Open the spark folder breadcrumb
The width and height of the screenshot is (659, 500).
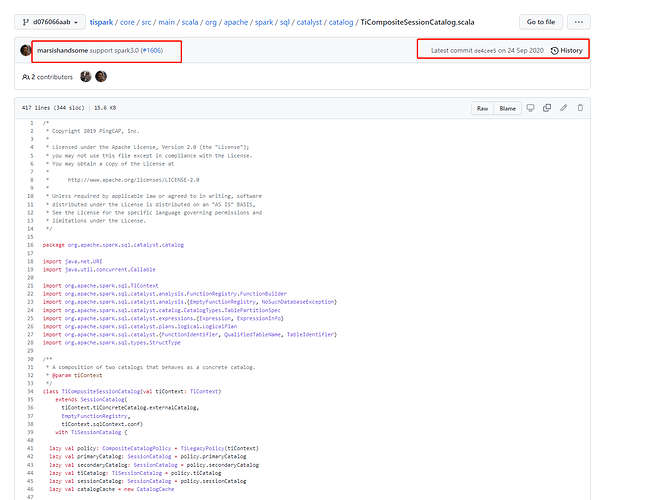(x=264, y=22)
